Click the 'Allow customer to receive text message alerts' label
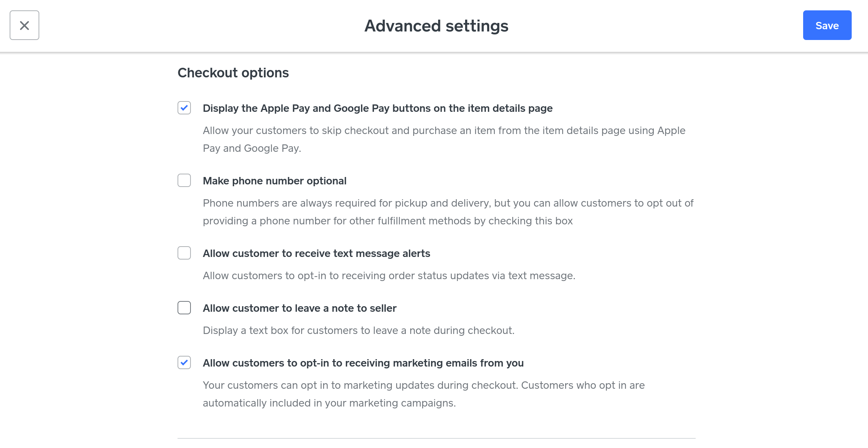Screen dimensions: 868x448 tap(316, 253)
